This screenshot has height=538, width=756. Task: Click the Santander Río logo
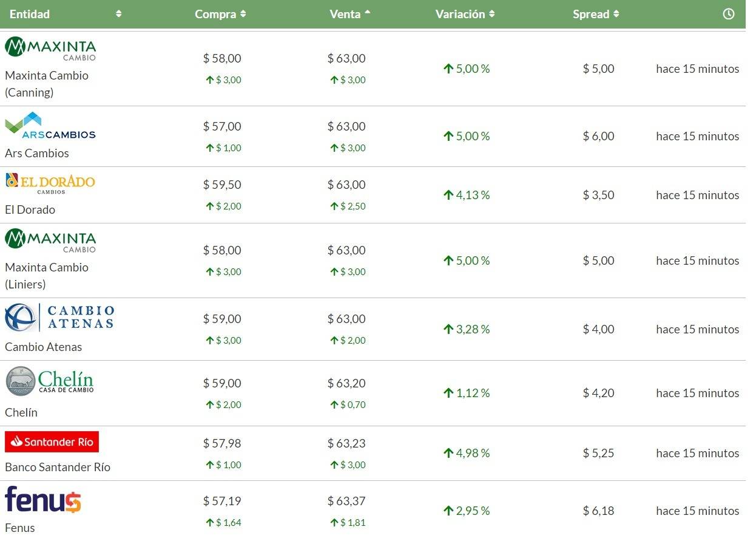[52, 441]
